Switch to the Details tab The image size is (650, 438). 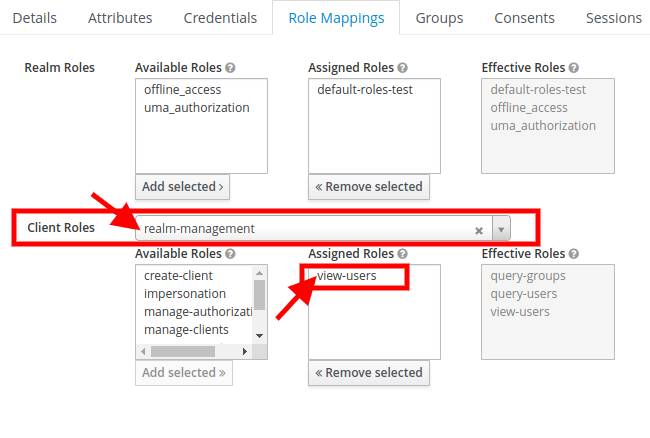point(34,18)
